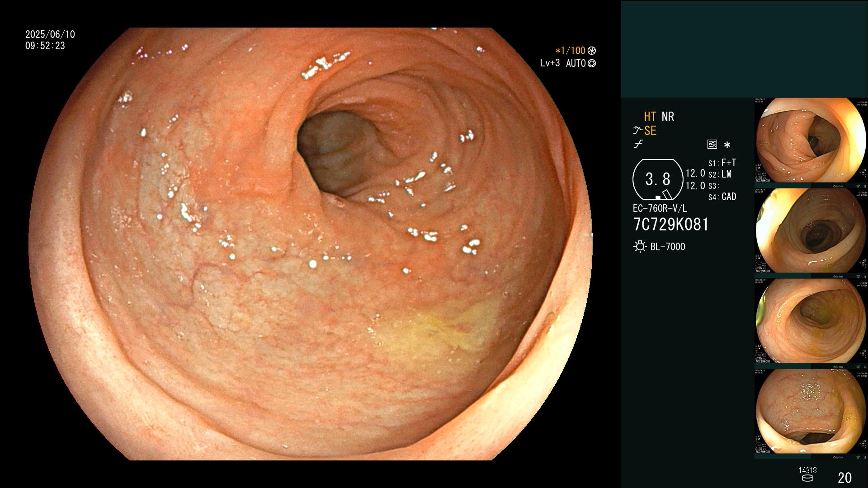Open captured thumbnail number 16
This screenshot has width=868, height=488.
pos(811,414)
